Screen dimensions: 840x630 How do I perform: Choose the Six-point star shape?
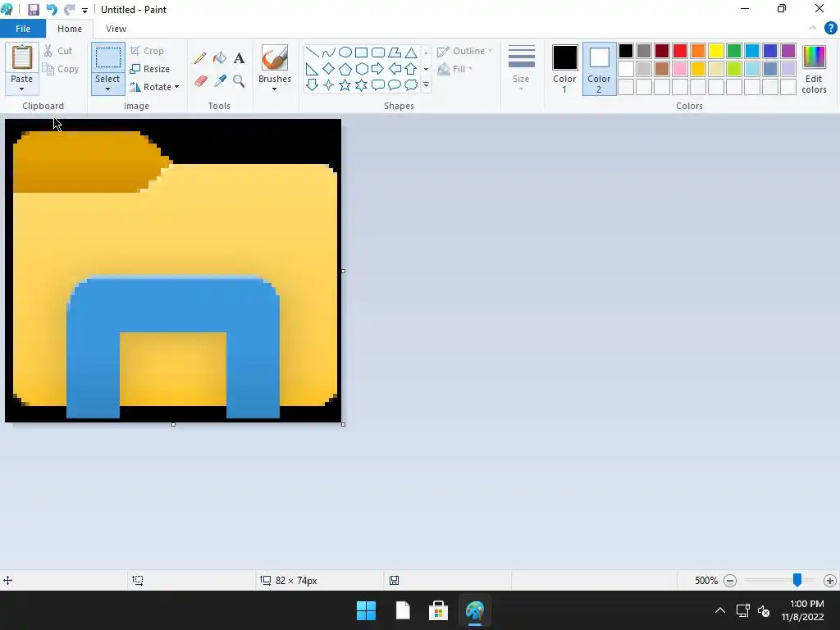click(362, 84)
